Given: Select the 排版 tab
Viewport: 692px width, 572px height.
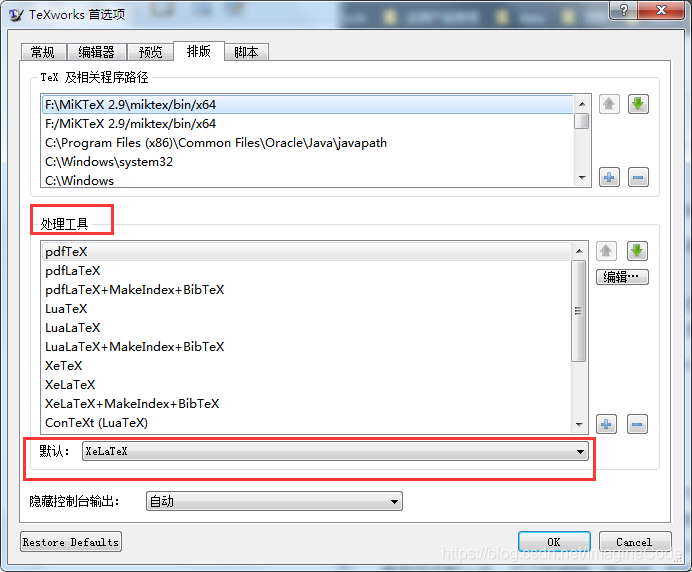Looking at the screenshot, I should [199, 51].
